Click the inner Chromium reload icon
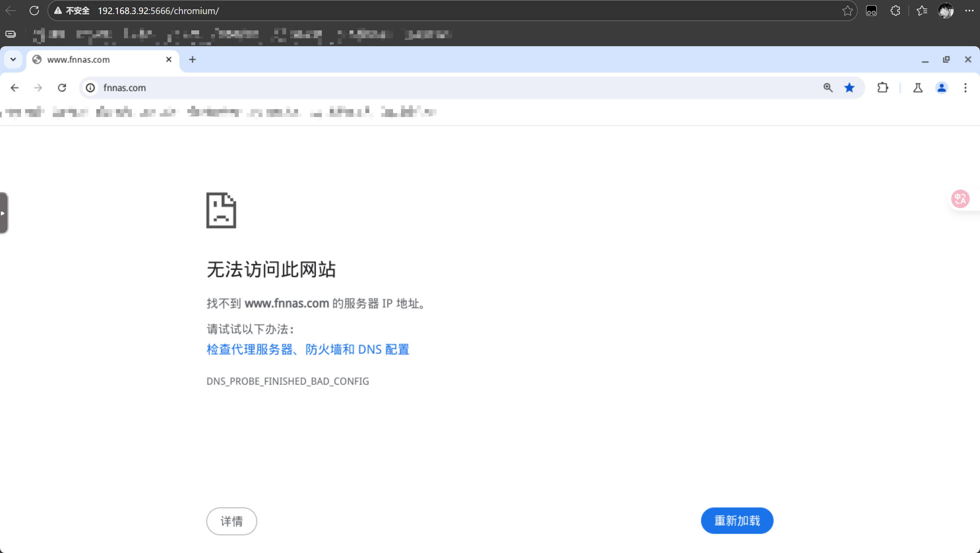The image size is (980, 553). (62, 88)
